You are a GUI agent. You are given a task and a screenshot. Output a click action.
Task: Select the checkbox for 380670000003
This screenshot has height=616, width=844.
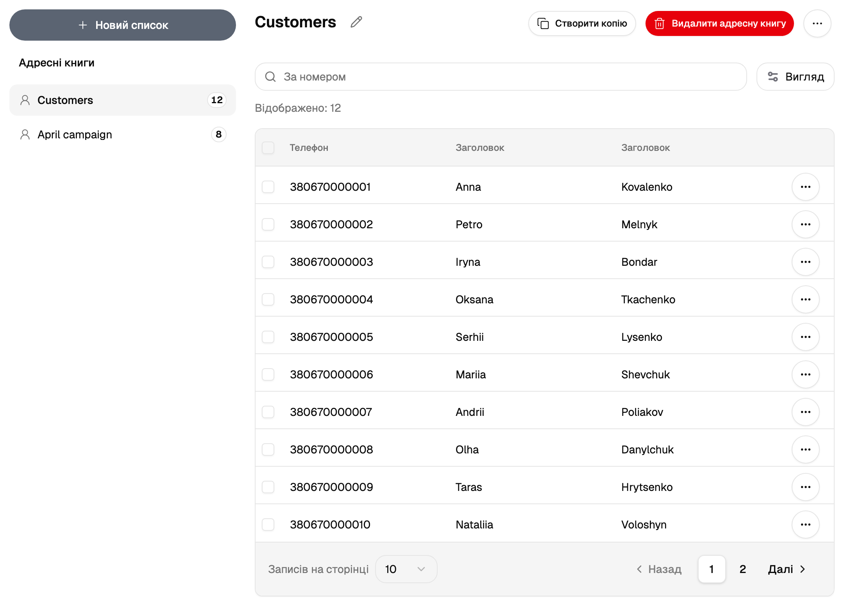pyautogui.click(x=268, y=262)
